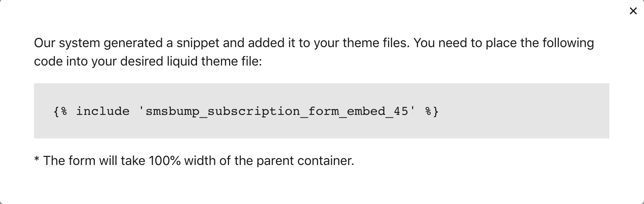Click the word 'subscription' inside the code
This screenshot has width=644, height=204.
coord(254,111)
